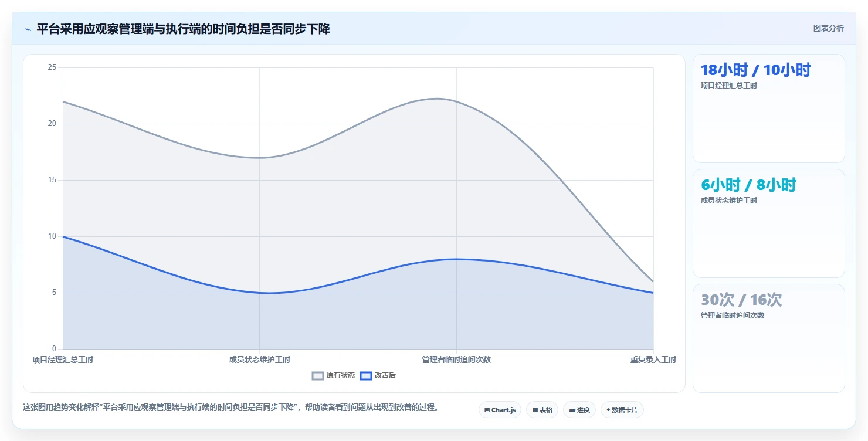The width and height of the screenshot is (868, 441).
Task: Select the 18小时 / 10小时 data card
Action: 768,108
